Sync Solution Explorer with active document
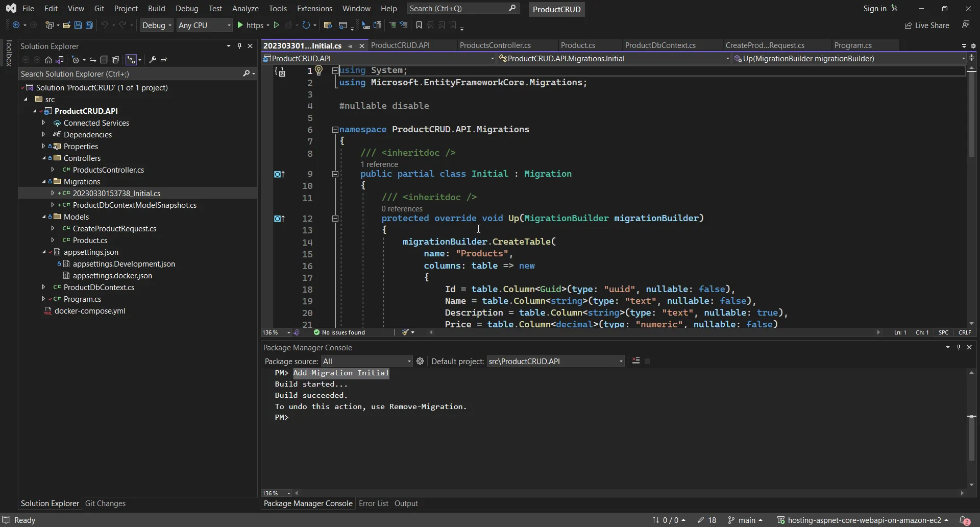This screenshot has height=527, width=980. click(x=60, y=60)
